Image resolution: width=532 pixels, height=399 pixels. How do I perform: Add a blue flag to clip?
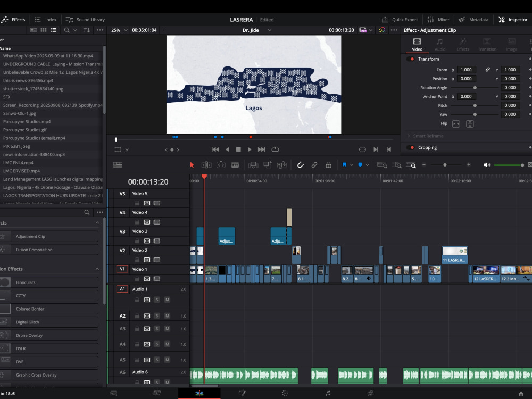(344, 165)
